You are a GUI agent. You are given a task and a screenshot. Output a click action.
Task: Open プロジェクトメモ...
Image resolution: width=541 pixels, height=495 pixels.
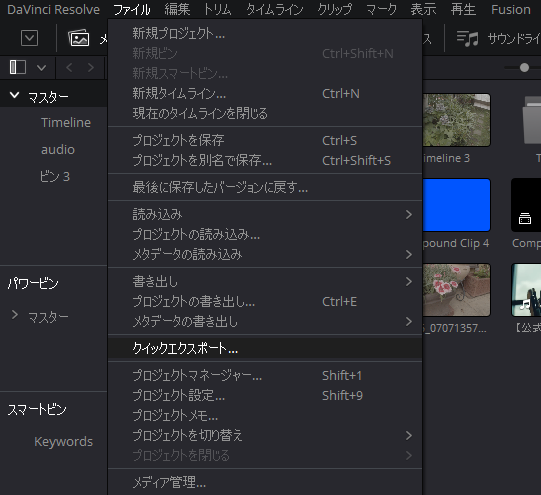point(265,416)
